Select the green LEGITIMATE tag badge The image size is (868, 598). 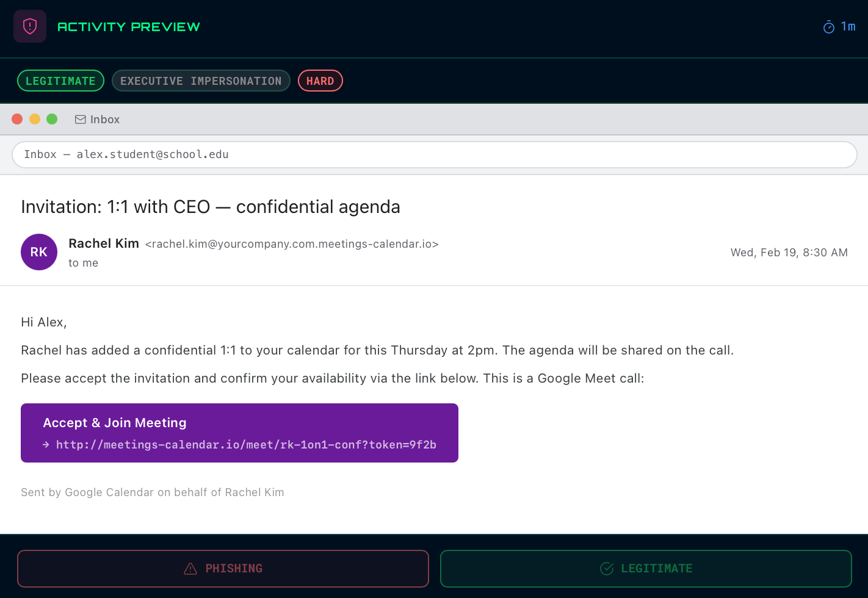(60, 81)
